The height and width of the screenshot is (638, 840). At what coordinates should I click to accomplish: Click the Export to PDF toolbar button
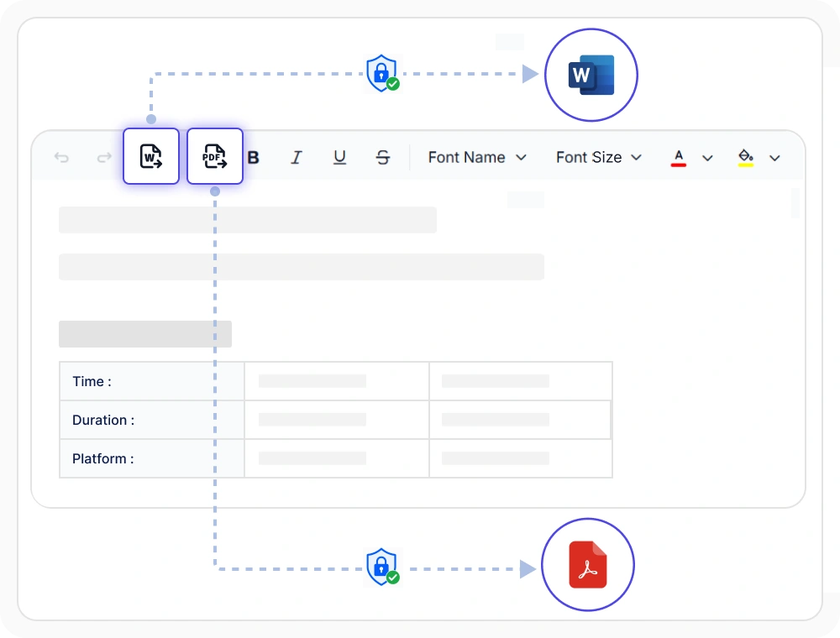tap(215, 156)
